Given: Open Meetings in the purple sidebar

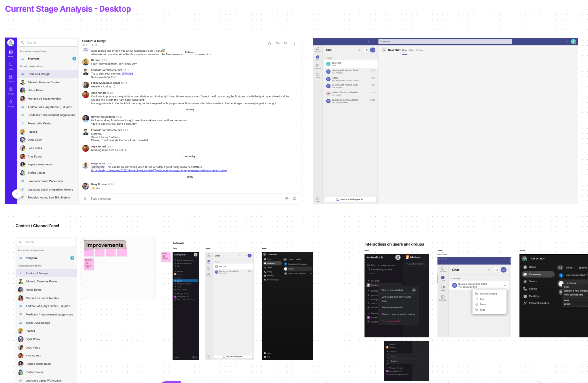Looking at the screenshot, I should 10,79.
